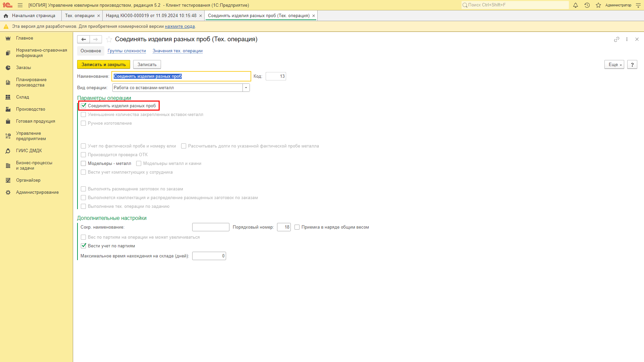The height and width of the screenshot is (362, 644).
Task: Open the service settings menu icon near Администратор
Action: pyautogui.click(x=638, y=5)
